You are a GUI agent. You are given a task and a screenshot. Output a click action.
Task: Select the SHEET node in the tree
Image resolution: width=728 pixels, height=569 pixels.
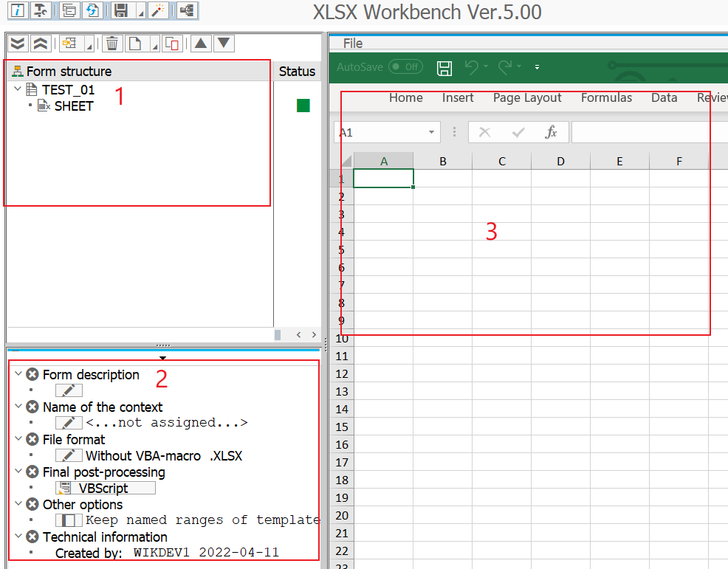[x=74, y=106]
